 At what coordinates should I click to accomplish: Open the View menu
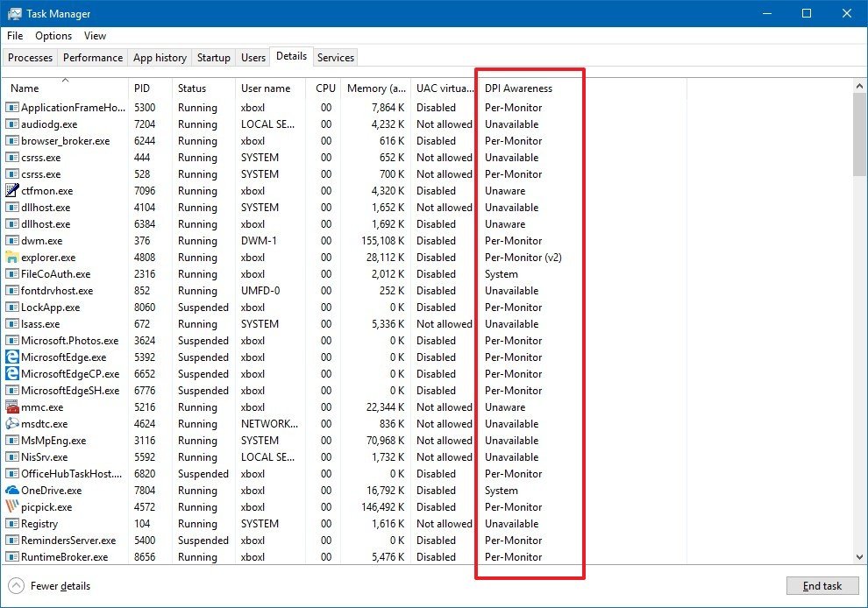[x=95, y=35]
